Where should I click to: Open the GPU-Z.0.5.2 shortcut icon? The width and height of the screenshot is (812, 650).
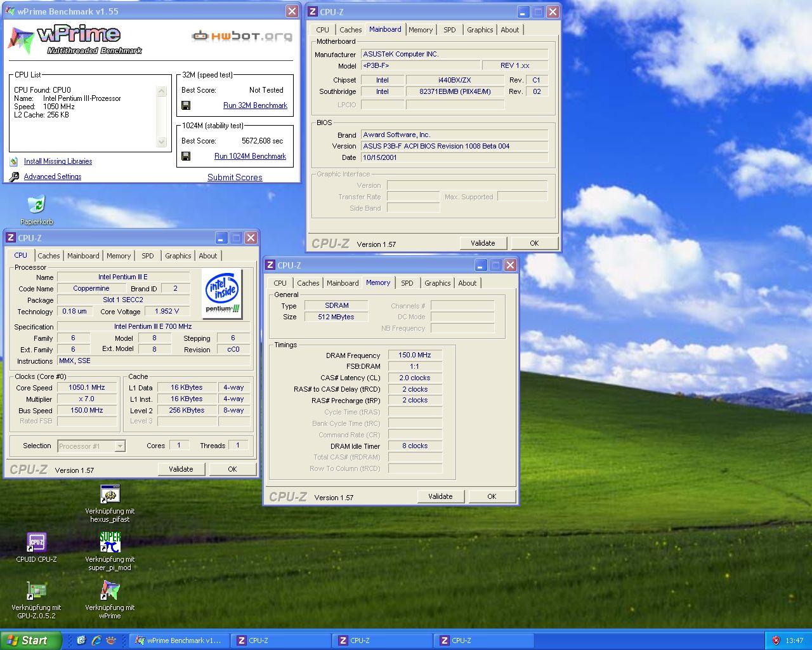[36, 591]
